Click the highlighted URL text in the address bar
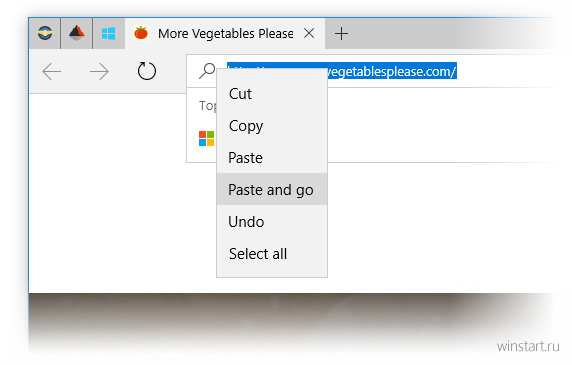Screen dimensions: 572x365 [391, 71]
